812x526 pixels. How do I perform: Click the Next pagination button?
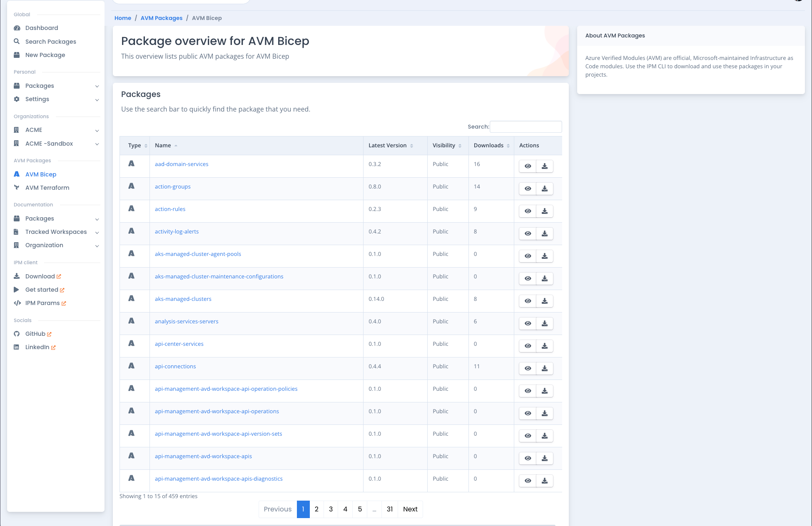coord(410,509)
